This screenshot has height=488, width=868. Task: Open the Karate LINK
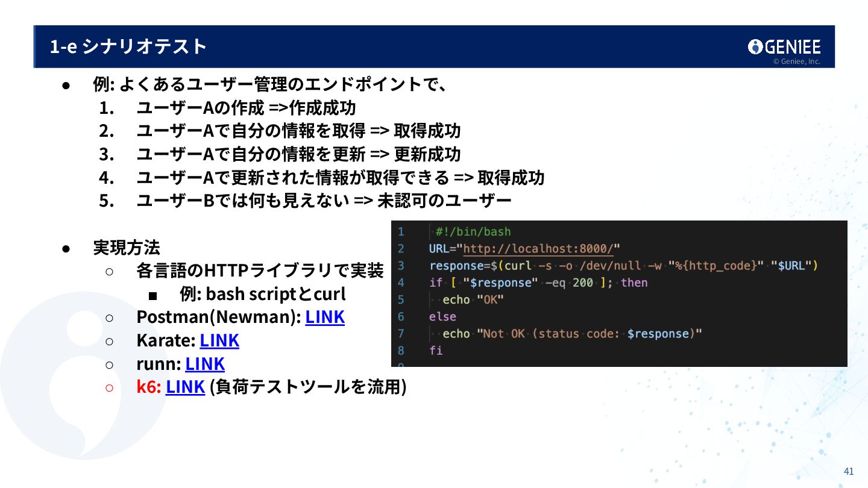(x=219, y=340)
